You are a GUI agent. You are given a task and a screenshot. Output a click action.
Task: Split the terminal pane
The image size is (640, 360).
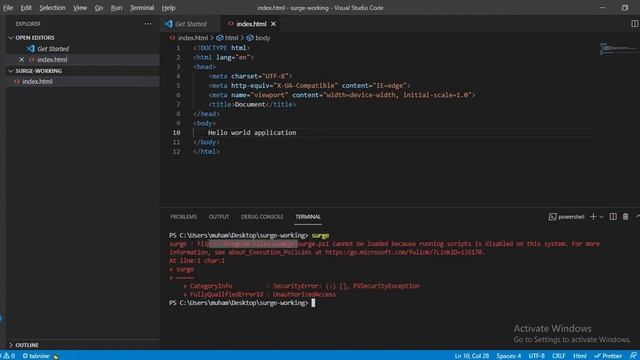coord(613,217)
